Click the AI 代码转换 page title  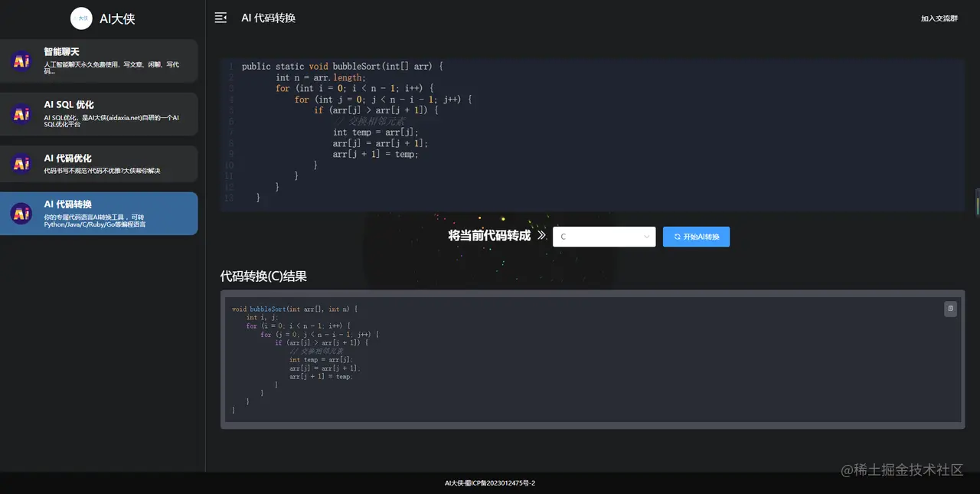pos(268,18)
